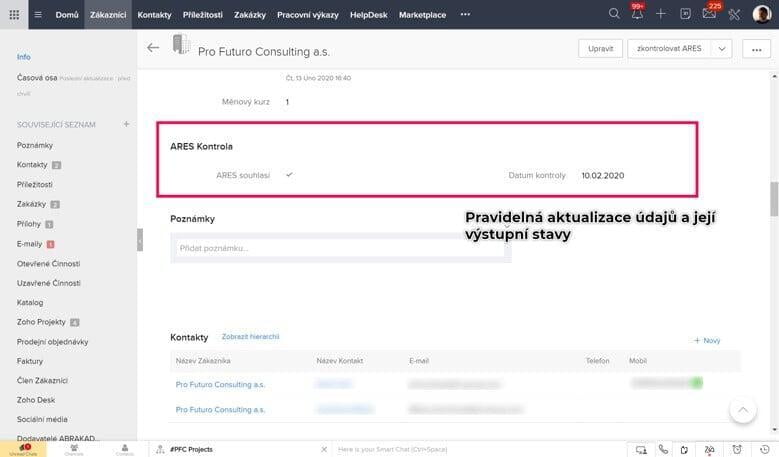The height and width of the screenshot is (457, 779).
Task: Open the second Pro Futuro Consulting a.s. contact row link
Action: click(220, 409)
